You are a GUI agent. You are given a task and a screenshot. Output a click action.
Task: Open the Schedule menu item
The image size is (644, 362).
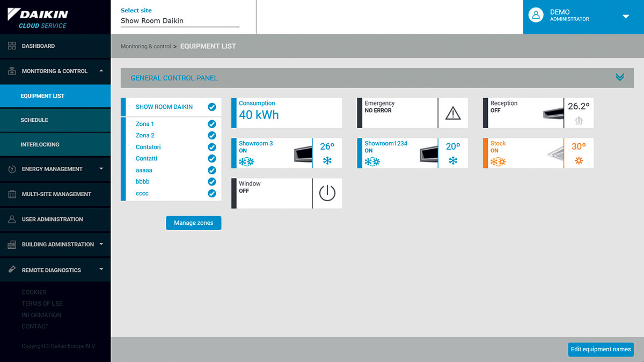click(34, 120)
